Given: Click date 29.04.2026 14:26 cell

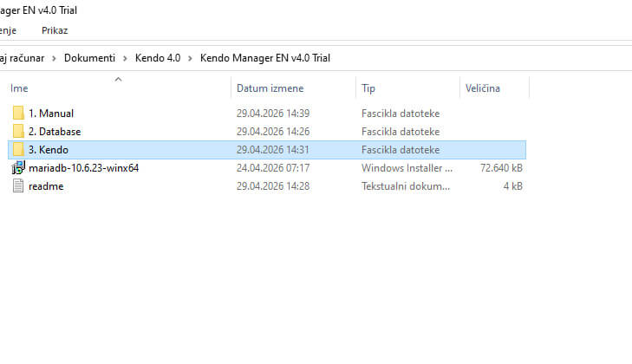Looking at the screenshot, I should point(273,132).
